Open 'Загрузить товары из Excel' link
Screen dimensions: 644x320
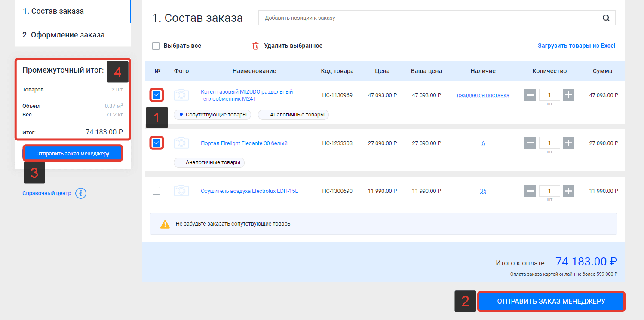click(x=577, y=46)
